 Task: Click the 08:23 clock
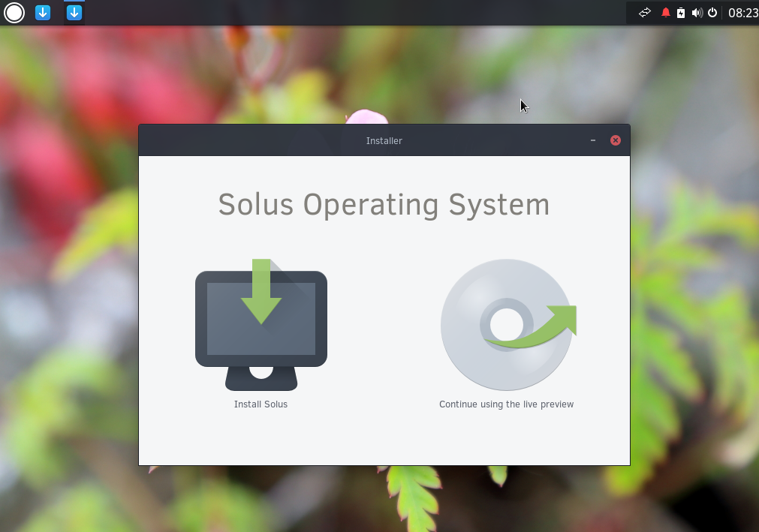(743, 13)
